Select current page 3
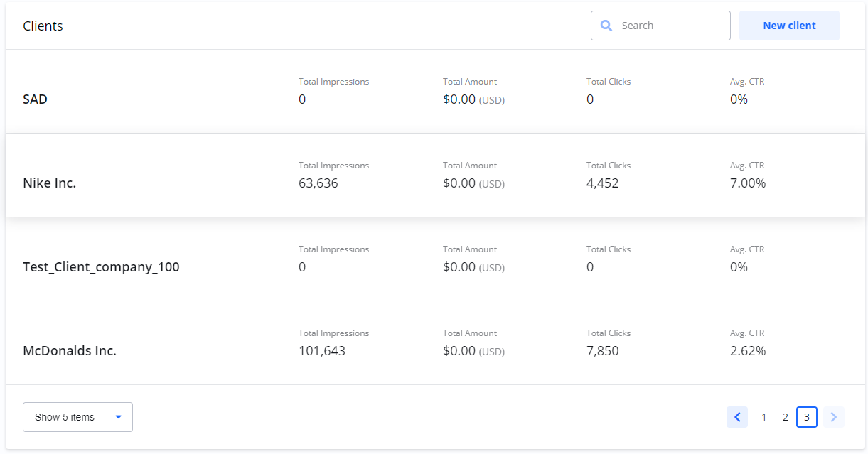 (x=807, y=417)
